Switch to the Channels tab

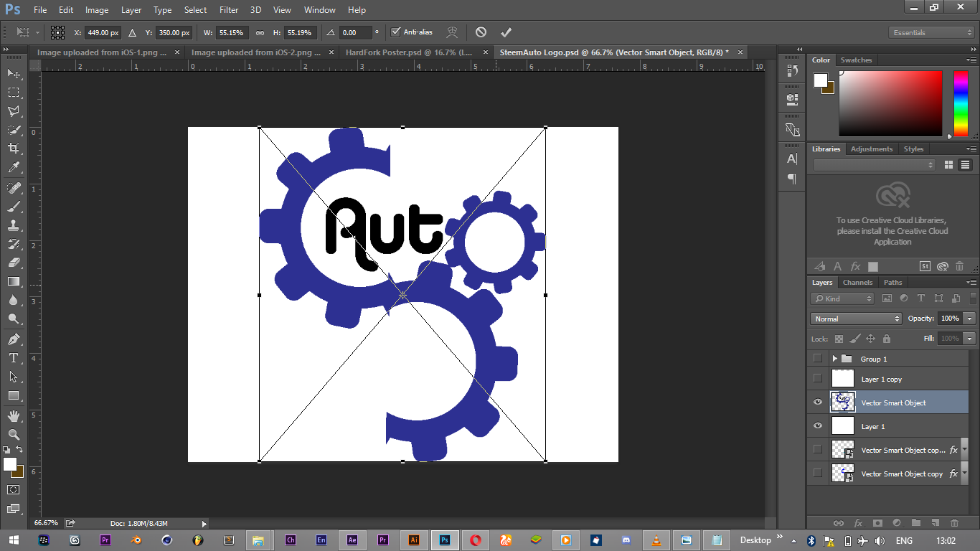coord(857,283)
